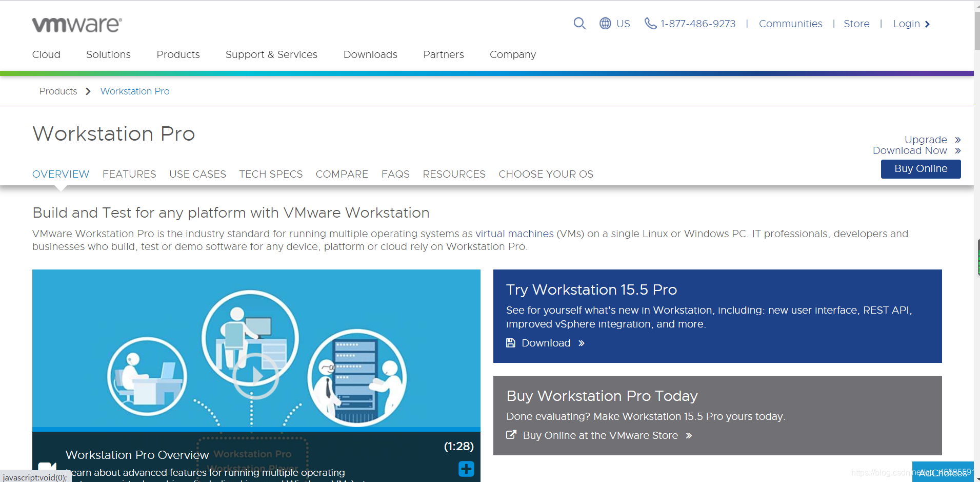Select the USE CASES tab
This screenshot has height=482, width=980.
(197, 174)
